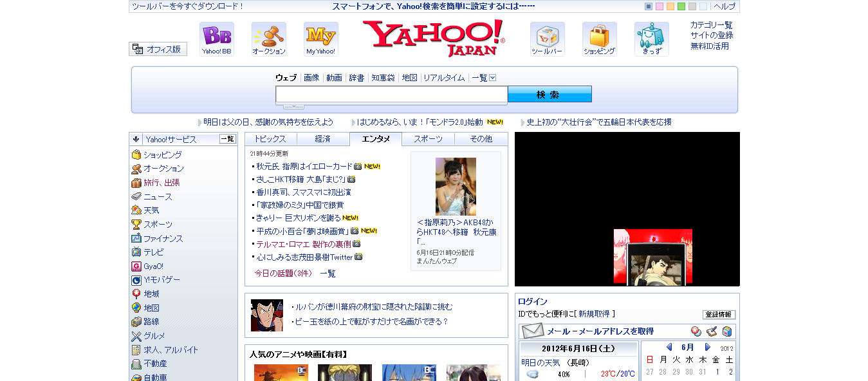Open headline テルマエ・ロマエ 製作の裏側
The width and height of the screenshot is (868, 381).
coord(304,244)
